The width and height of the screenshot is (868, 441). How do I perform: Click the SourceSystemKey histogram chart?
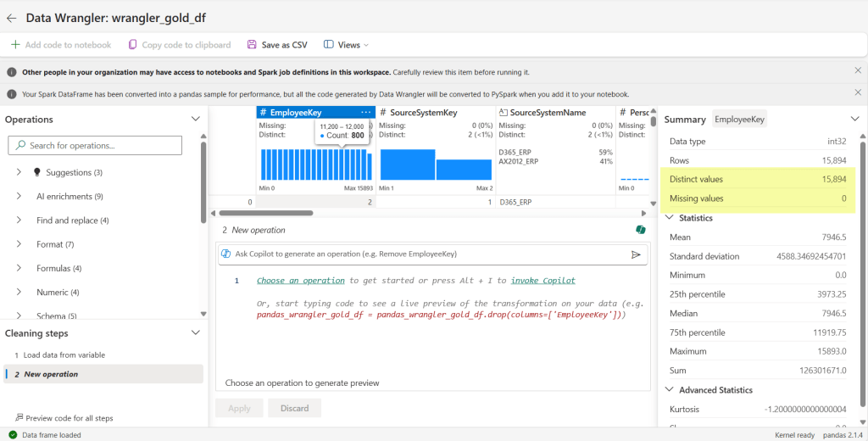437,165
